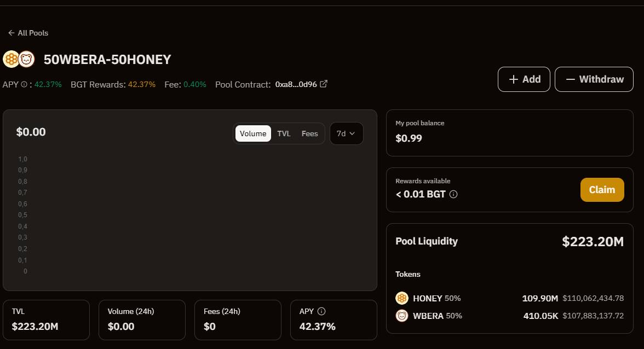The height and width of the screenshot is (349, 644).
Task: Click the Withdraw button
Action: point(594,79)
